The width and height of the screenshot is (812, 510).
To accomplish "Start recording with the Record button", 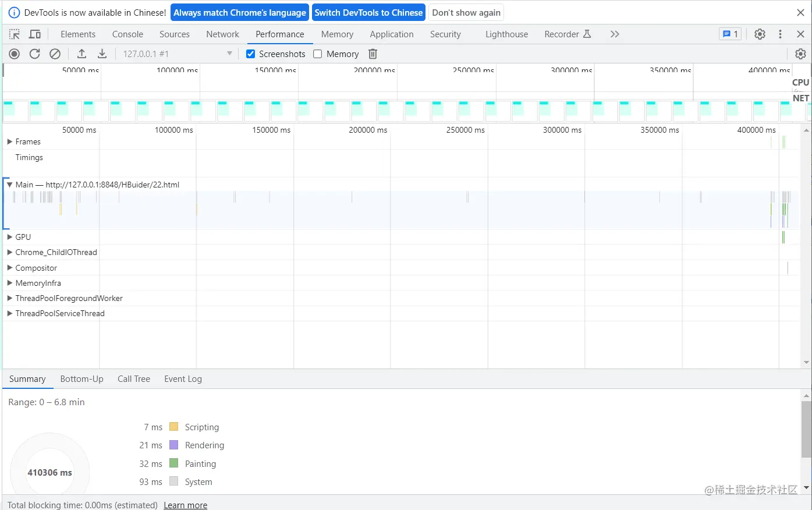I will [x=15, y=54].
